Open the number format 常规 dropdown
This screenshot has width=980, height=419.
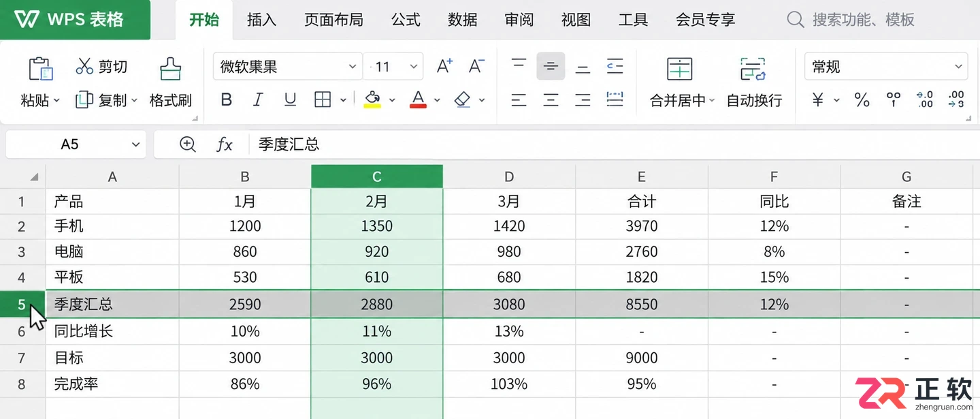click(x=959, y=67)
